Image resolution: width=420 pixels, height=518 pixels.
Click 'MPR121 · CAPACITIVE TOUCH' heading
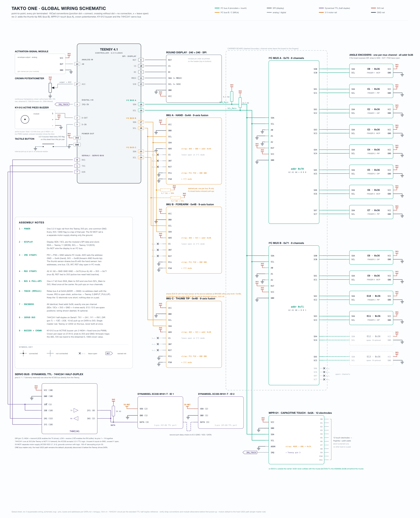(300, 413)
